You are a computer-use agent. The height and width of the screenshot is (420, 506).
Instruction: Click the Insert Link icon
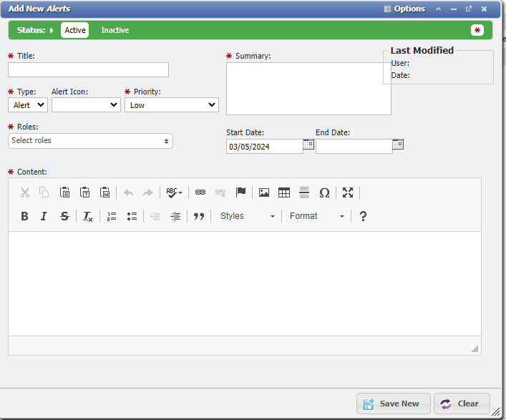pos(200,192)
